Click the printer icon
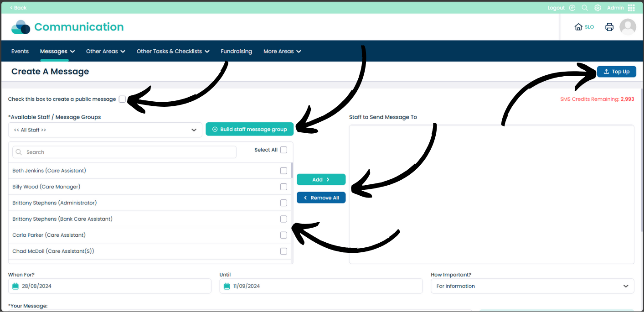644x313 pixels. (609, 27)
